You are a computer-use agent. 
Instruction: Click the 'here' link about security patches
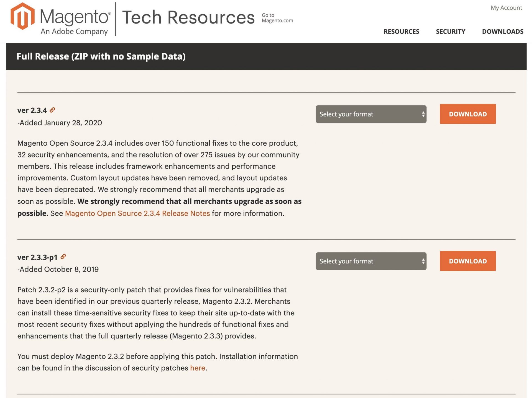tap(197, 368)
